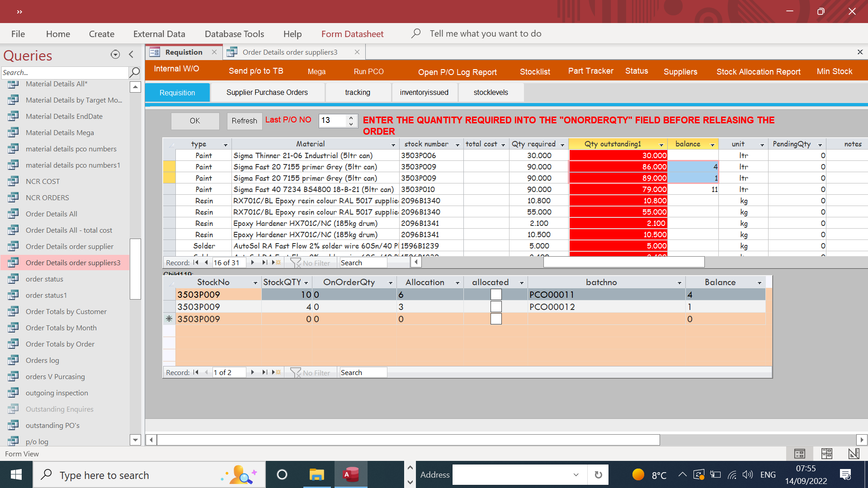The height and width of the screenshot is (488, 868).
Task: Open the Material column filter dropdown
Action: click(x=393, y=145)
